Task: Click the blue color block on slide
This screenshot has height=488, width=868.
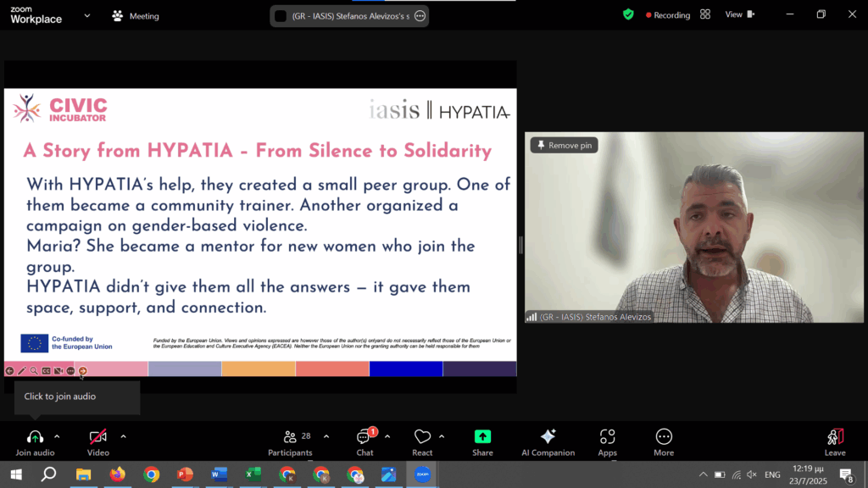Action: click(x=405, y=369)
